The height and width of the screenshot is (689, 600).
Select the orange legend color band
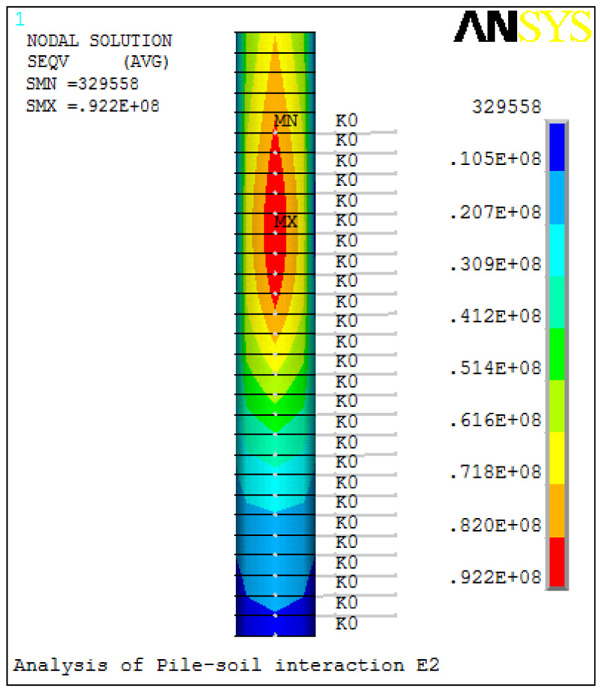point(557,511)
